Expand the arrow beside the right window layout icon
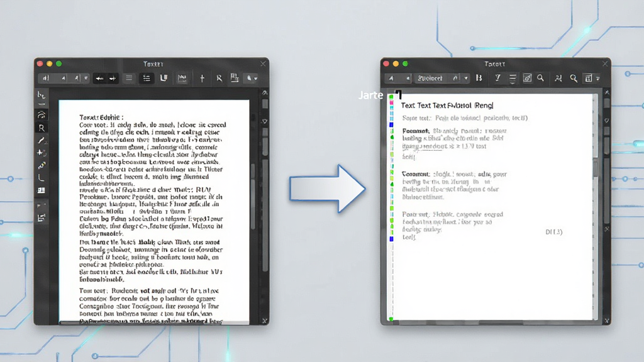Image resolution: width=644 pixels, height=362 pixels. coord(598,79)
